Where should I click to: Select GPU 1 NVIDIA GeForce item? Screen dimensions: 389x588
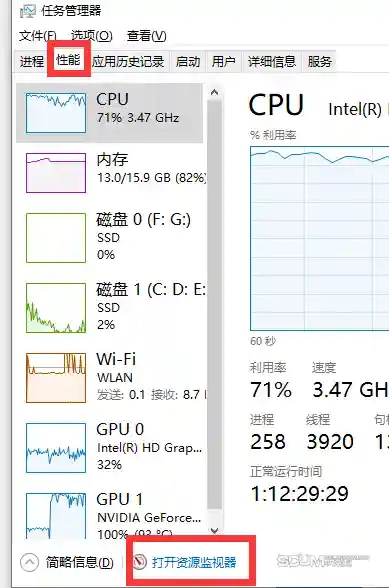pyautogui.click(x=111, y=514)
